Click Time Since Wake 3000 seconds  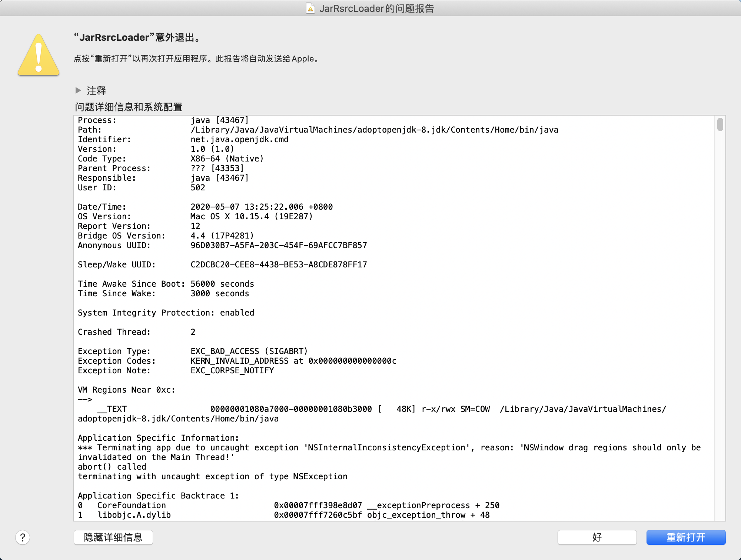163,293
